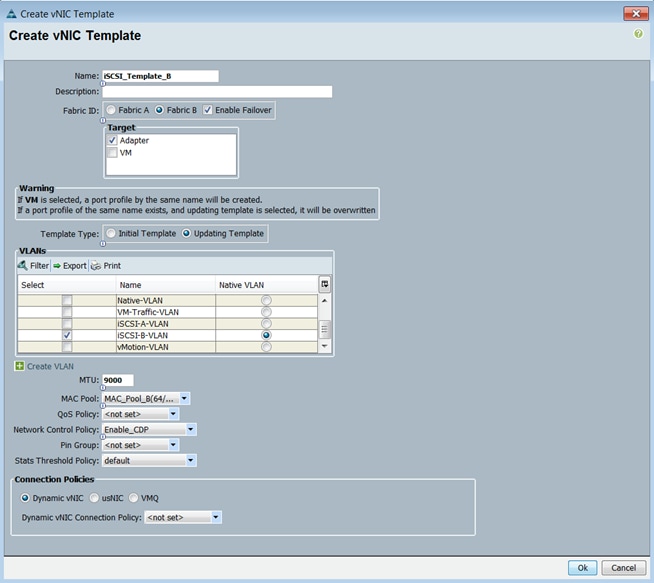The image size is (654, 583).
Task: Click the Name input field
Action: 160,76
